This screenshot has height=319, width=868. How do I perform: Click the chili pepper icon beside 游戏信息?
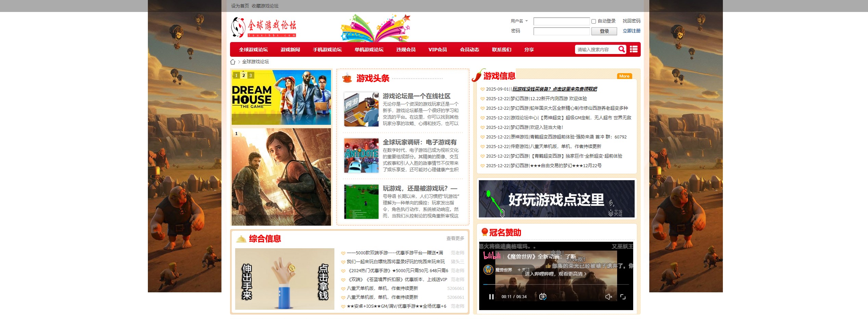478,76
